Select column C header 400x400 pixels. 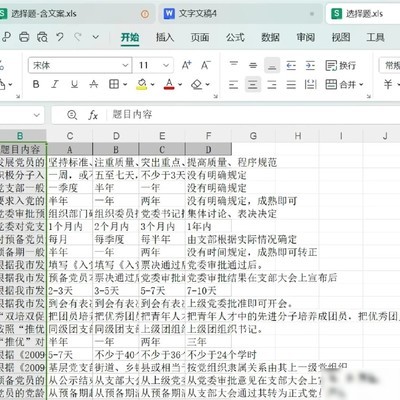(x=70, y=136)
